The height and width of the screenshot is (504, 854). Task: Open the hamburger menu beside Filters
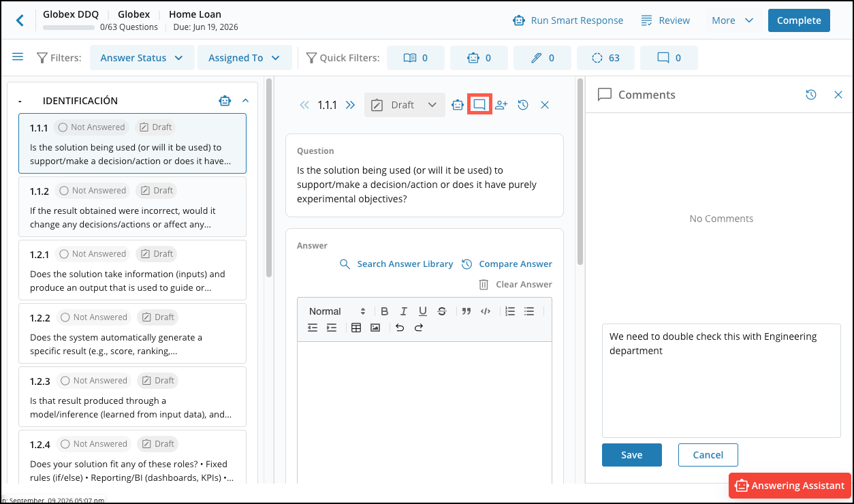click(18, 57)
